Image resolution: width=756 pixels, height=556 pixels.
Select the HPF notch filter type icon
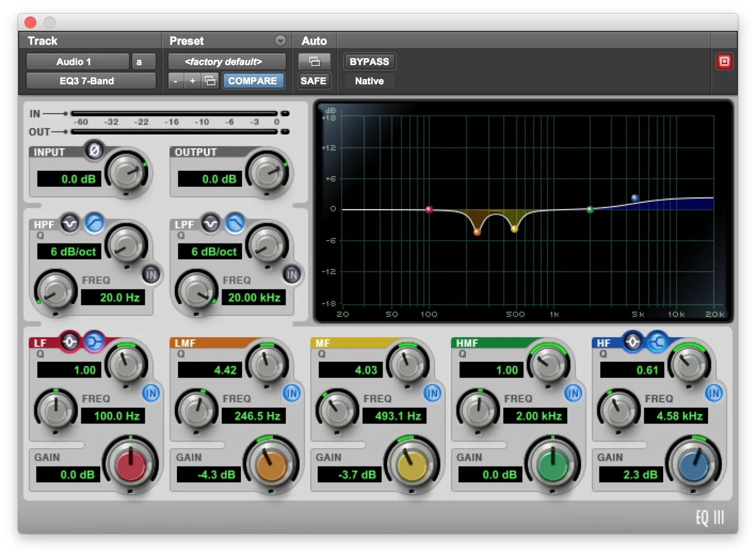[x=70, y=224]
